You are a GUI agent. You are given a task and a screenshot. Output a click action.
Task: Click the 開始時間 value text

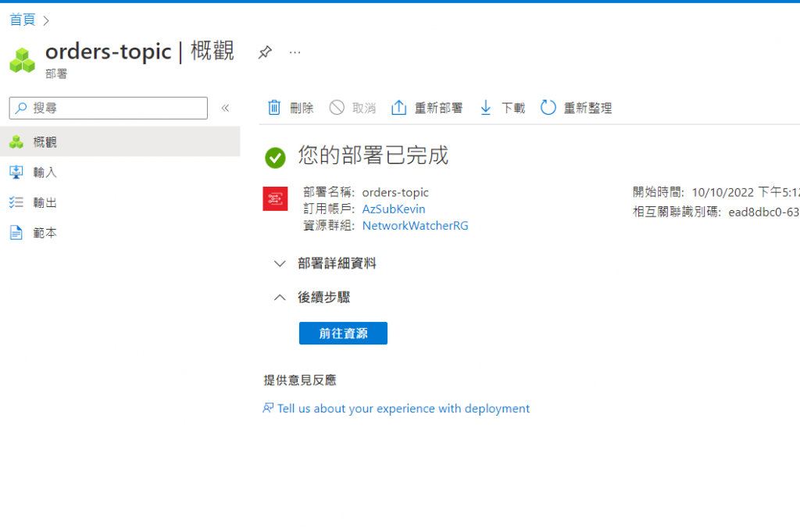(745, 192)
